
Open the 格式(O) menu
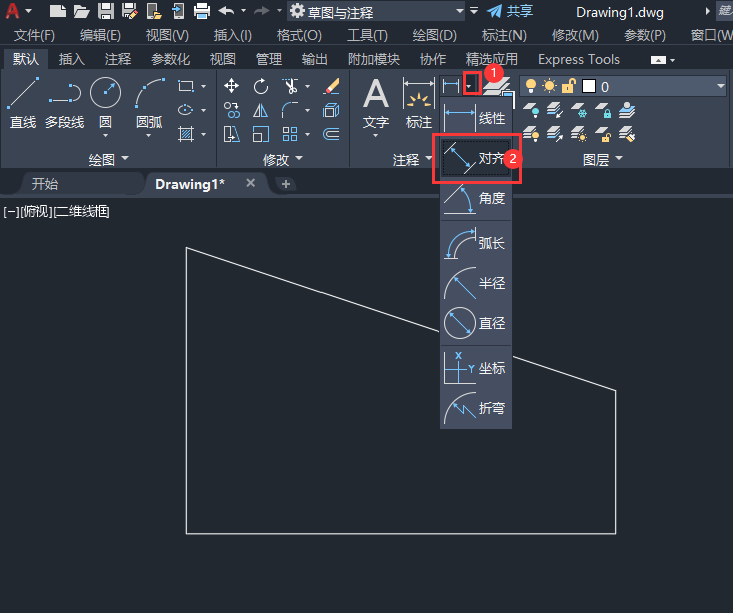pyautogui.click(x=298, y=35)
